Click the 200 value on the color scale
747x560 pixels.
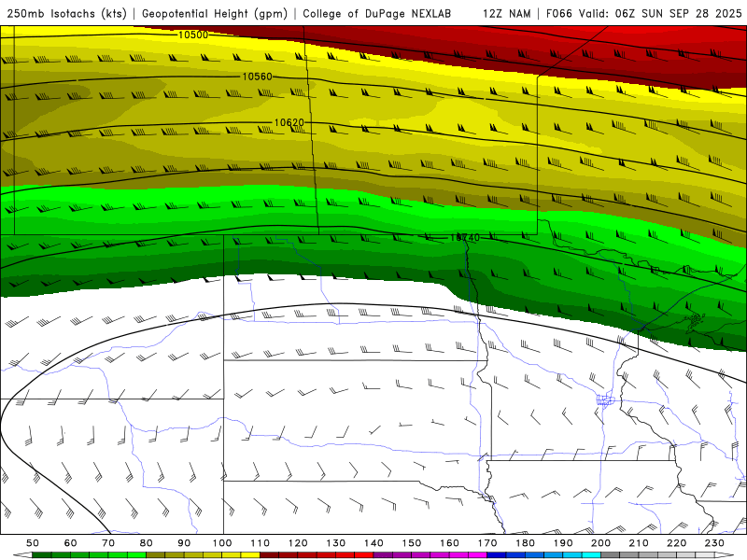coord(600,543)
